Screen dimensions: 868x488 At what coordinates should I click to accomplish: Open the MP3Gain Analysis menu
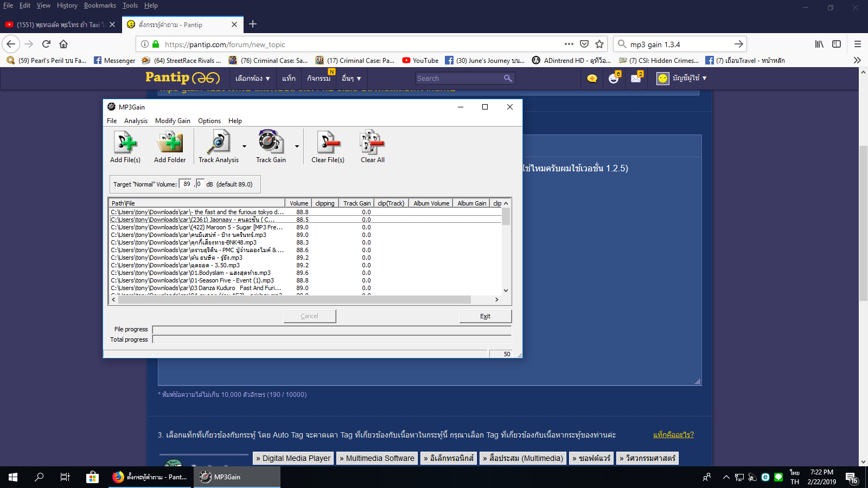click(x=136, y=121)
